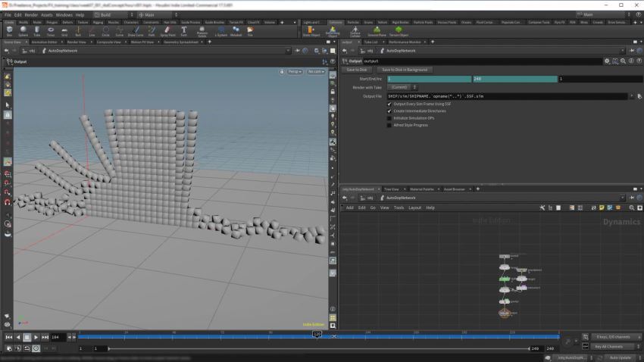Viewport: 644px width, 362px height.
Task: Click the end frame 240 field
Action: [x=515, y=79]
